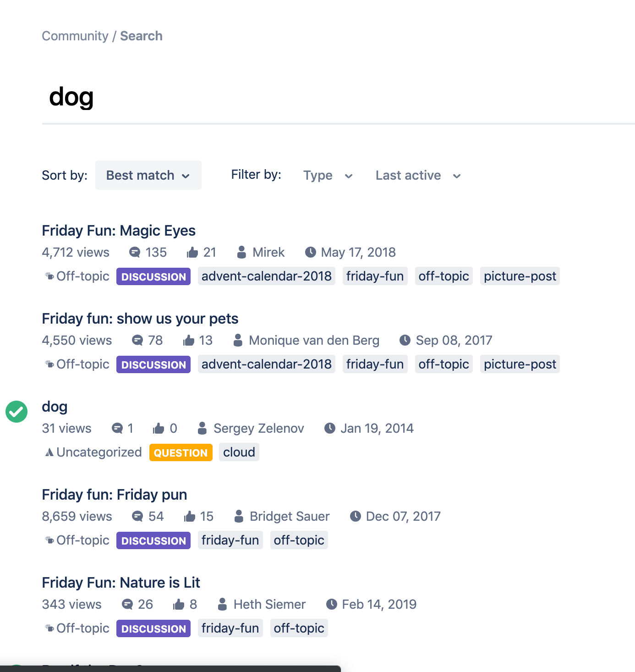Click DISCUSSION badge on Friday pun post
This screenshot has height=672, width=635.
153,540
